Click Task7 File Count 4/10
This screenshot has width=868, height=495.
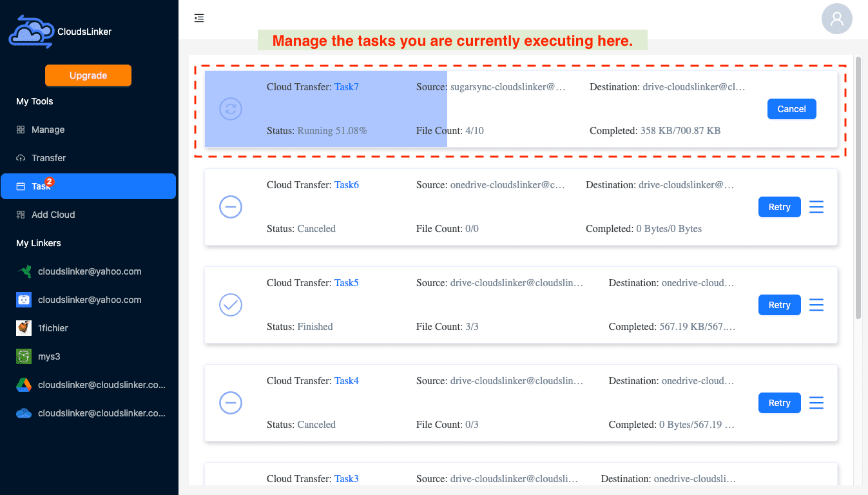(450, 131)
